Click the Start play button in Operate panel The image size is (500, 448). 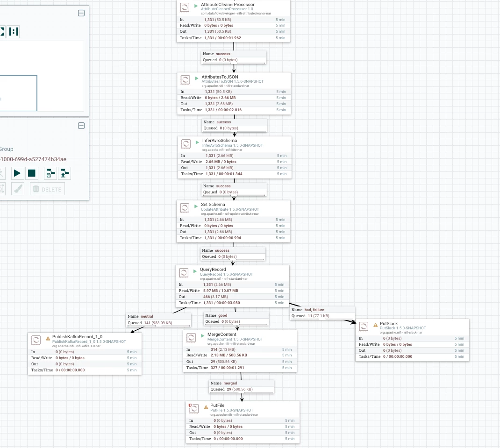[17, 173]
